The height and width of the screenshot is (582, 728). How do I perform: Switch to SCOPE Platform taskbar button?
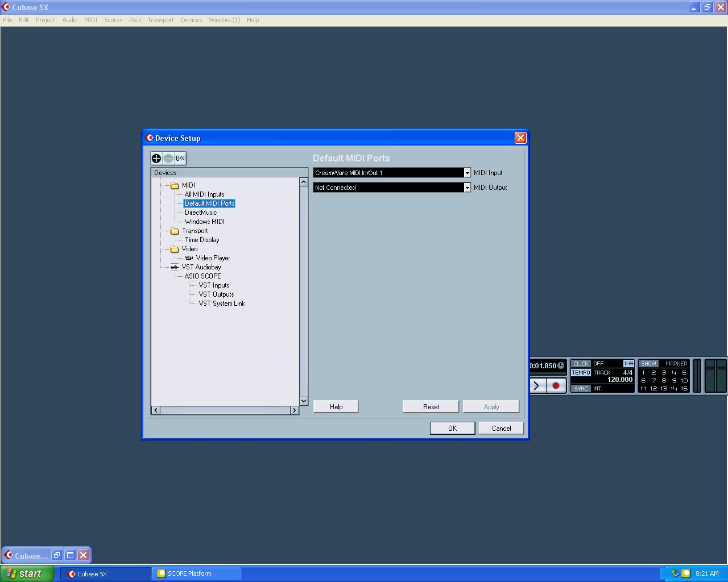point(197,573)
